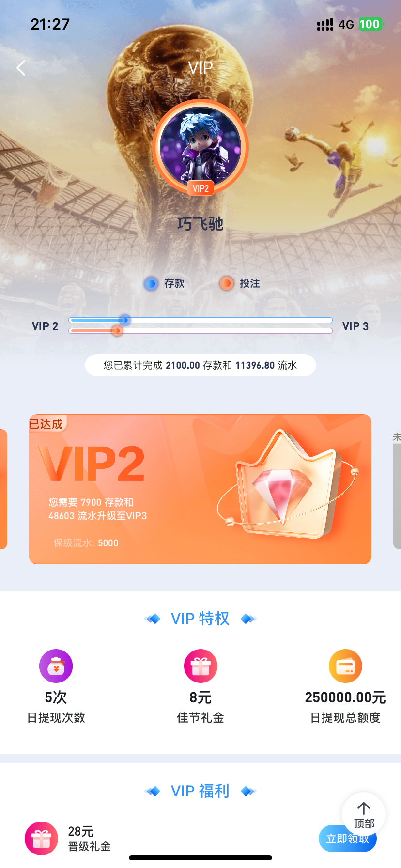Switch to the next VIP level card
This screenshot has height=868, width=401.
tap(397, 489)
